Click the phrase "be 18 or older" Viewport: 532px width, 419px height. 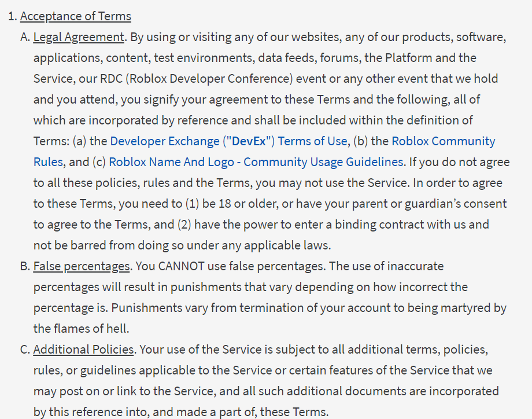coord(240,204)
